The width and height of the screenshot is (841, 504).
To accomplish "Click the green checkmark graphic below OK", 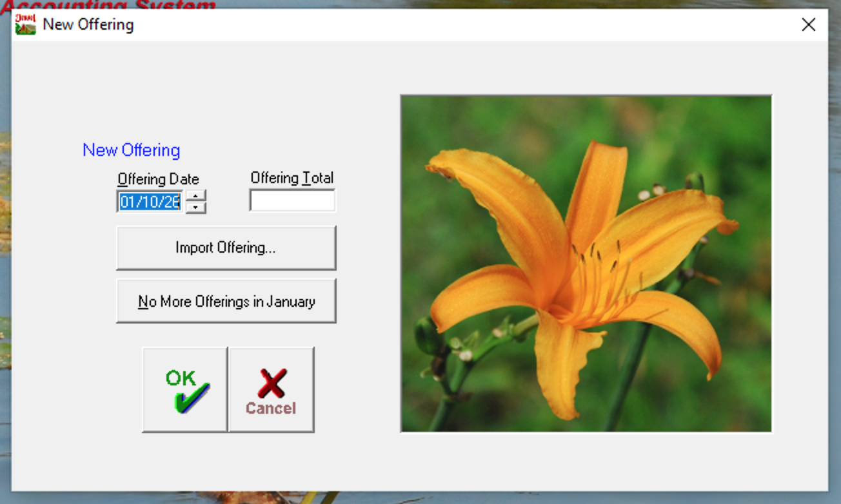I will (x=192, y=399).
